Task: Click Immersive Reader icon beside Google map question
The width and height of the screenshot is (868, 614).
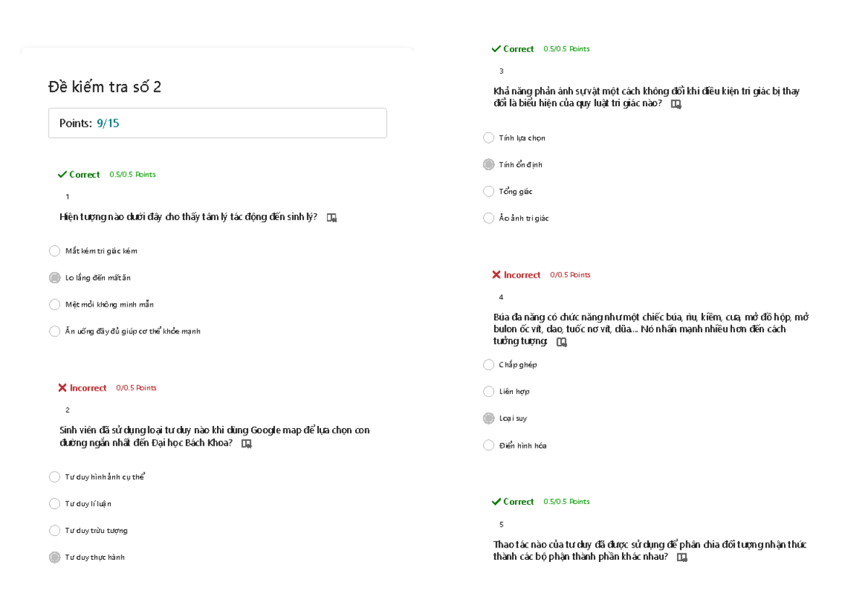Action: (246, 444)
